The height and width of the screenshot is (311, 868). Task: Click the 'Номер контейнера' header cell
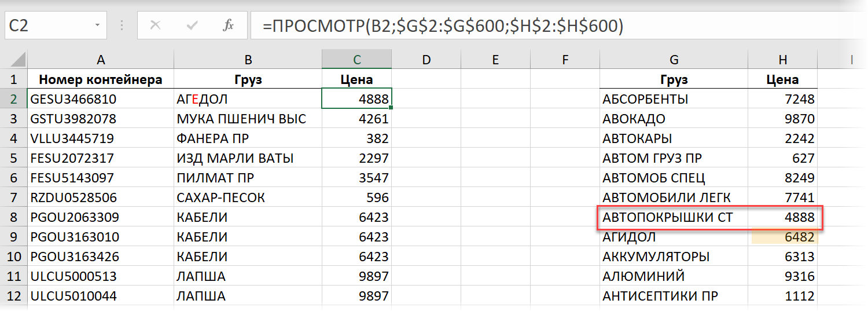coord(101,79)
